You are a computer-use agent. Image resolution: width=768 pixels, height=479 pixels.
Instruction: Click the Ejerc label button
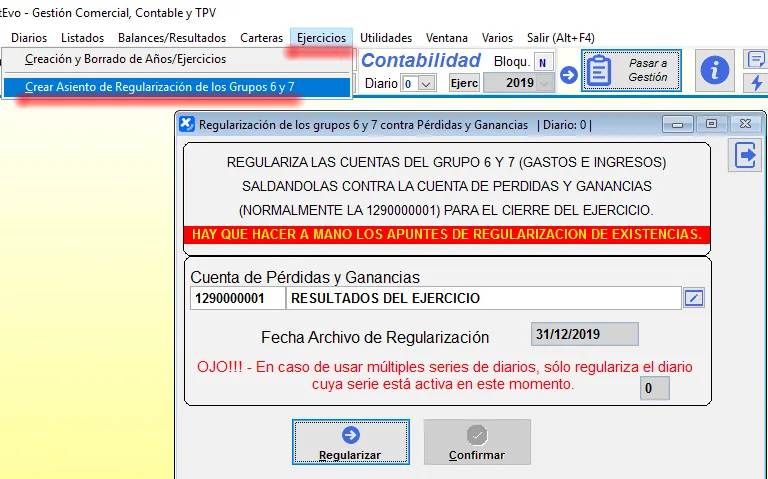463,83
